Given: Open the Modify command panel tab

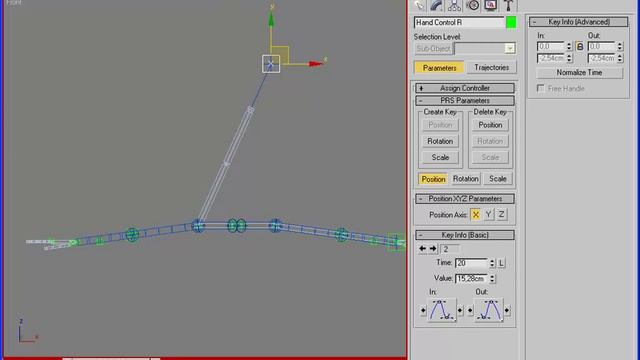Looking at the screenshot, I should (x=437, y=5).
